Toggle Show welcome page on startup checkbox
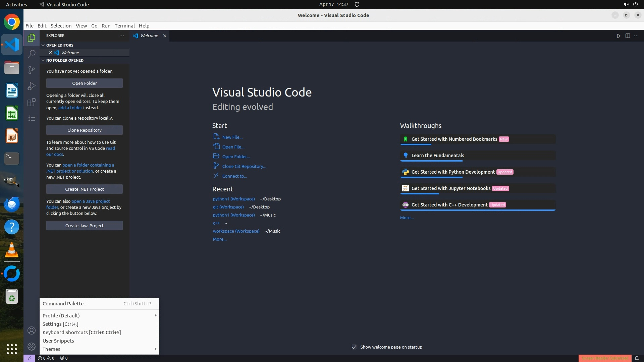This screenshot has width=644, height=362. [x=354, y=347]
